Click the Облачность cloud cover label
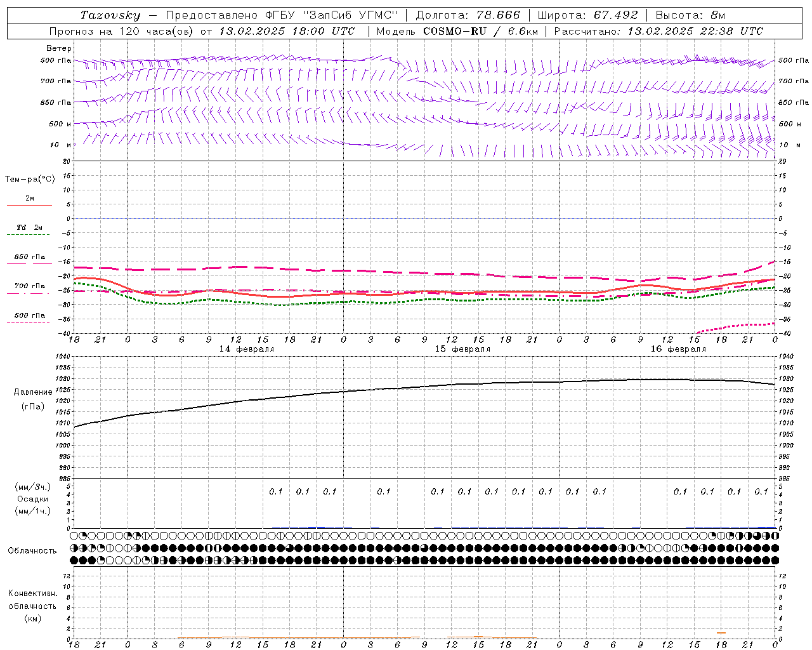This screenshot has height=650, width=812. (x=32, y=550)
